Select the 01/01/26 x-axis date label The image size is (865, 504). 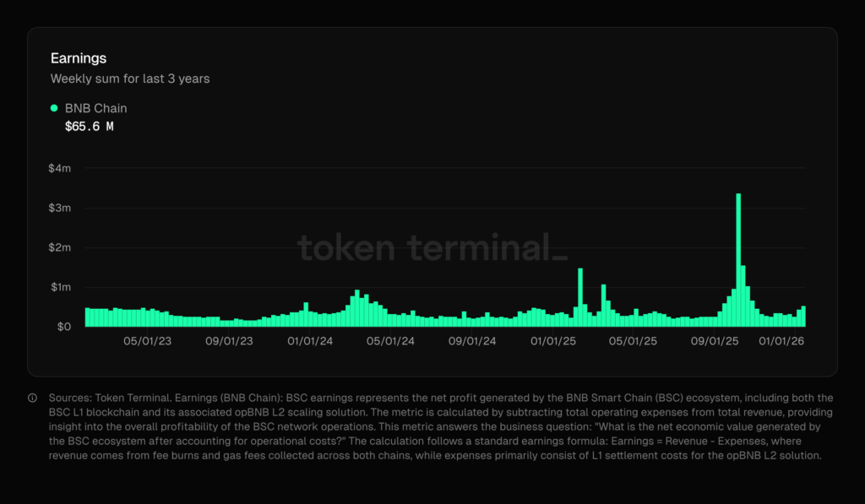[x=782, y=341]
